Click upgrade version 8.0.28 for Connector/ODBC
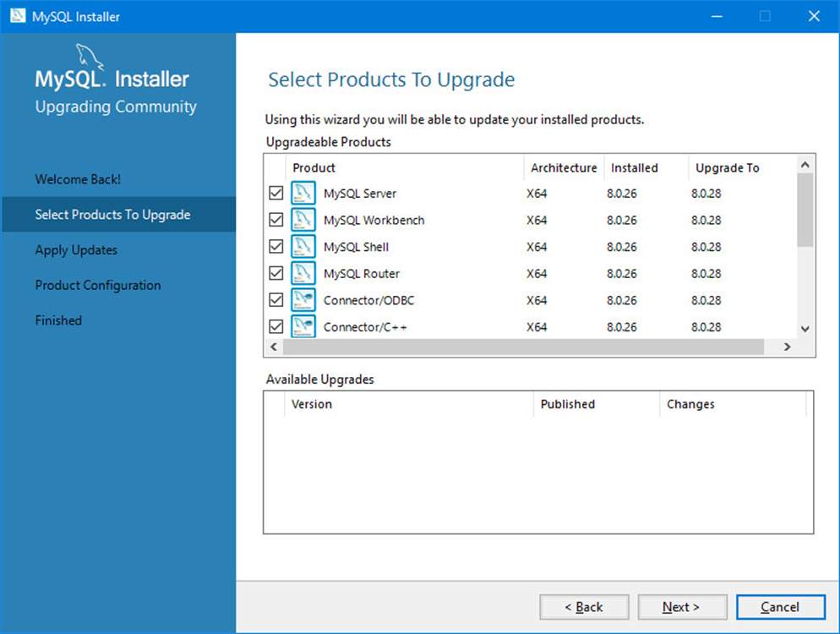The width and height of the screenshot is (840, 634). (706, 301)
